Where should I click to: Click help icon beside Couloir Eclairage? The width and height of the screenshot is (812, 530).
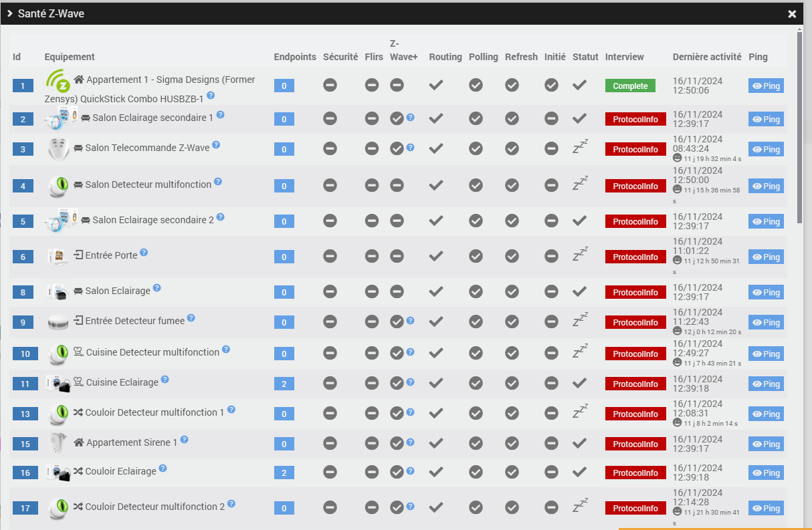point(163,469)
